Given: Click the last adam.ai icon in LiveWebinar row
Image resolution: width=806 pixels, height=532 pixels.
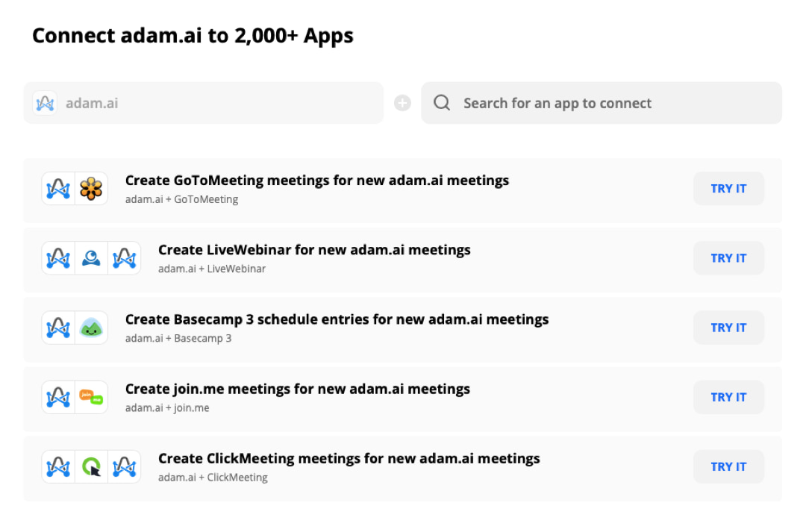Looking at the screenshot, I should pos(125,258).
